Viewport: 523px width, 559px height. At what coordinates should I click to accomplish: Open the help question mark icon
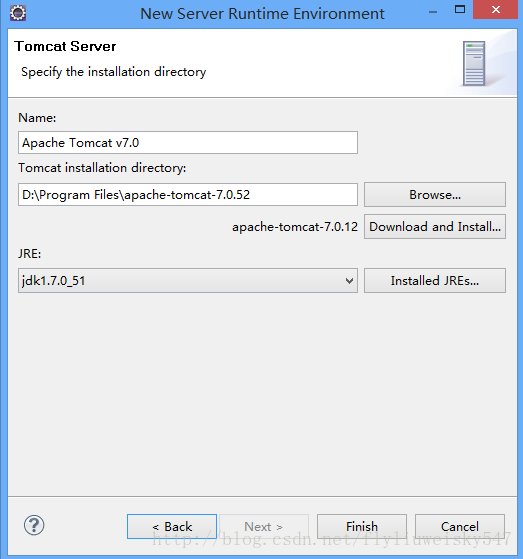point(34,525)
